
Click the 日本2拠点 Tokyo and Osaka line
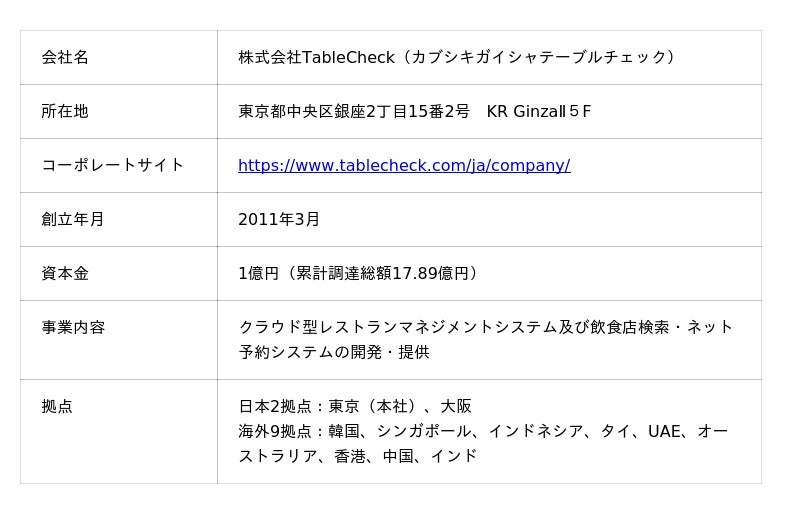[355, 406]
